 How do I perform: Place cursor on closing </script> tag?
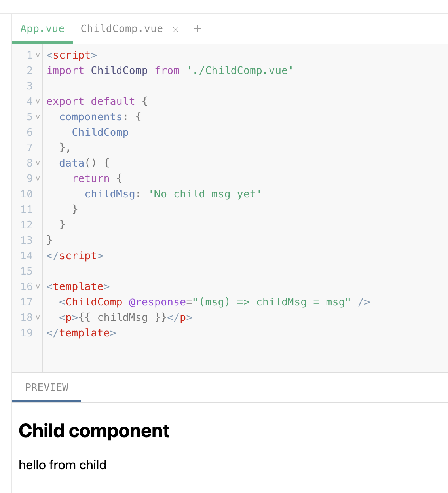(75, 256)
